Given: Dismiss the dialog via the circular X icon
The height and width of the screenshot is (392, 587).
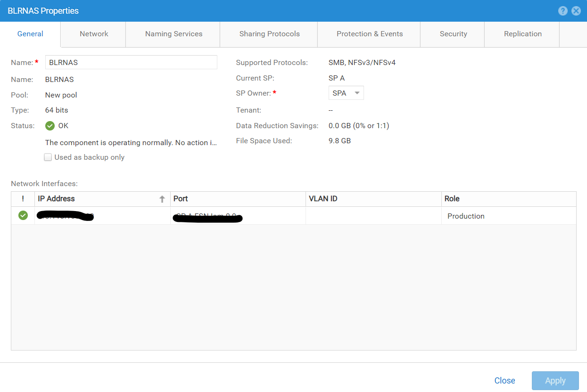Looking at the screenshot, I should (x=576, y=10).
